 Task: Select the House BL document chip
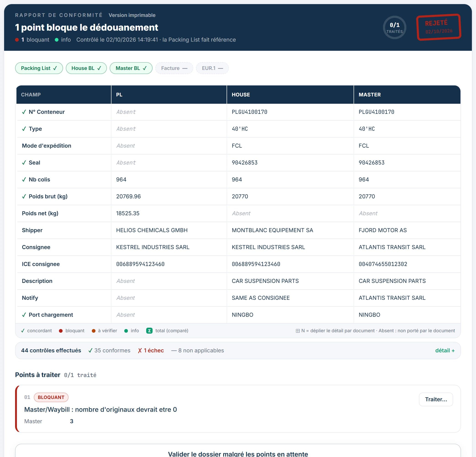point(86,68)
